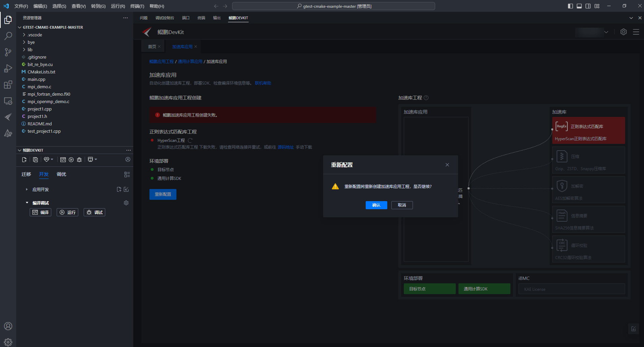Expand the lib folder

(x=24, y=50)
